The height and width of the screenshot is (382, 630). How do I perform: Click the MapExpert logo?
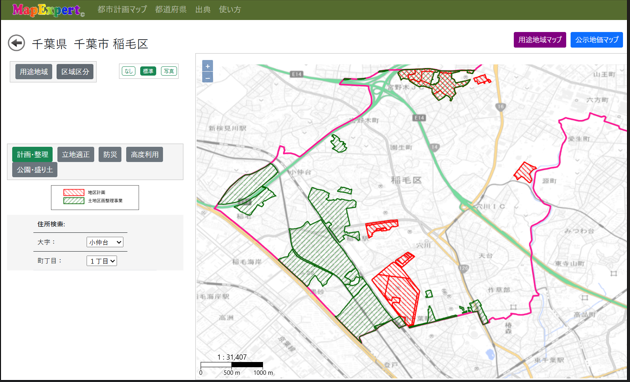[x=48, y=10]
